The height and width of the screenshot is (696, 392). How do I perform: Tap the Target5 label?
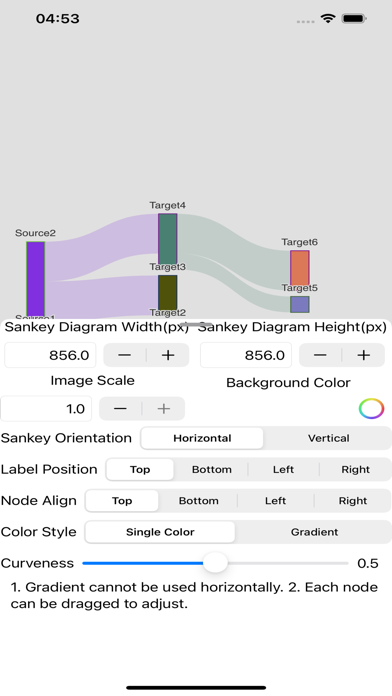coord(300,288)
